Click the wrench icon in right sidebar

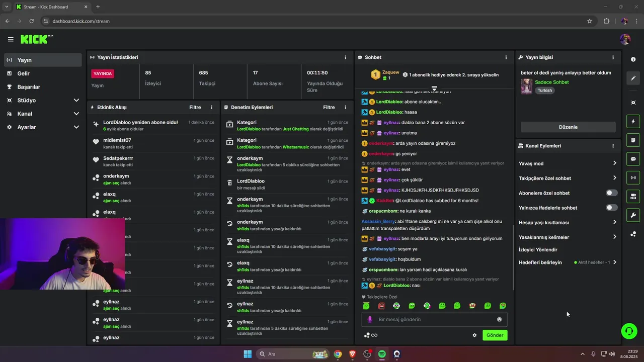click(633, 215)
